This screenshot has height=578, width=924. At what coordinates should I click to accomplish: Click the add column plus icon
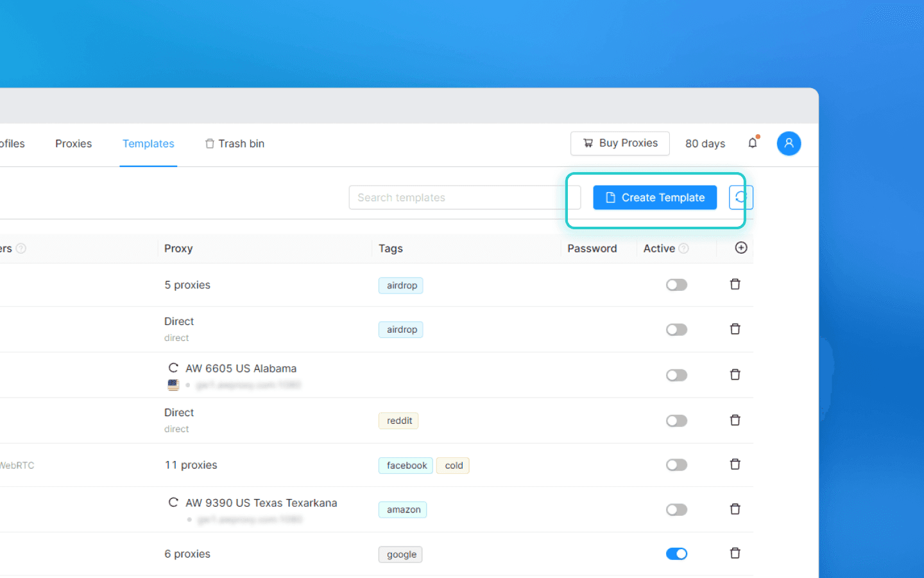[x=741, y=248]
